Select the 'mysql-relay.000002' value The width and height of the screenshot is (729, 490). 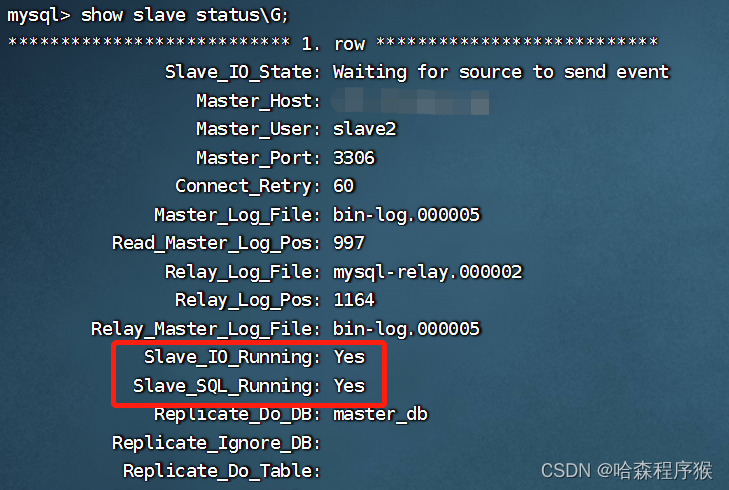point(428,272)
